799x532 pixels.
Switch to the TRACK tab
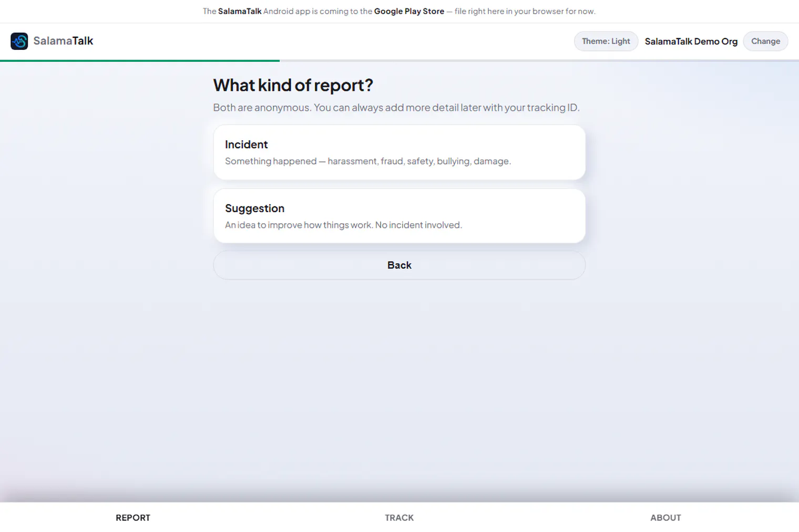point(399,518)
